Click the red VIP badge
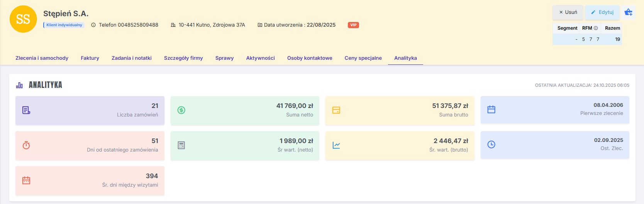The image size is (644, 204). coord(353,25)
